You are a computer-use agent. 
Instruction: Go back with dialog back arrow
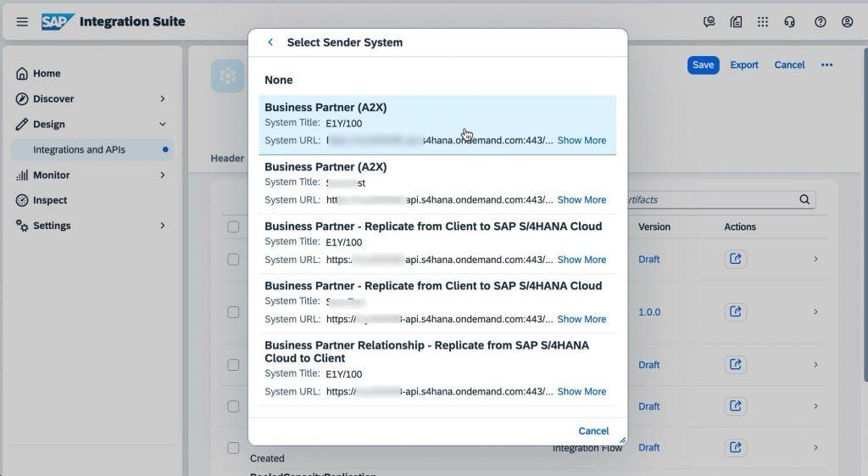270,42
